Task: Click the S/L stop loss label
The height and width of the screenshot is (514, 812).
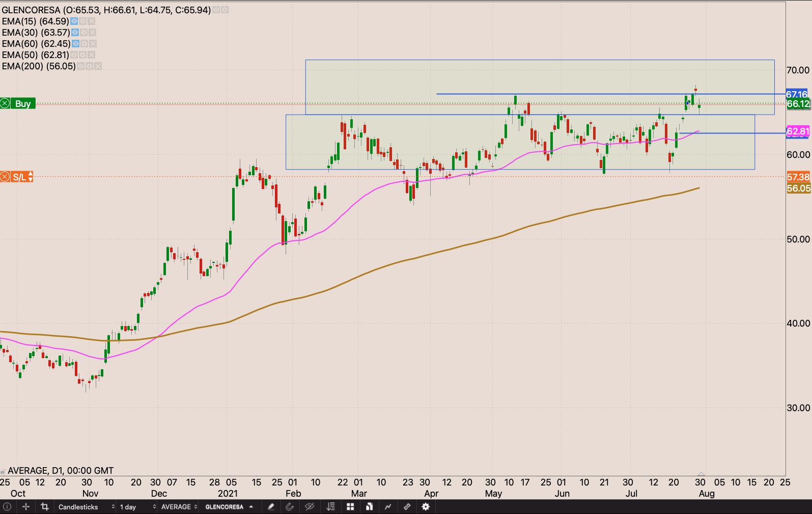Action: click(x=20, y=177)
